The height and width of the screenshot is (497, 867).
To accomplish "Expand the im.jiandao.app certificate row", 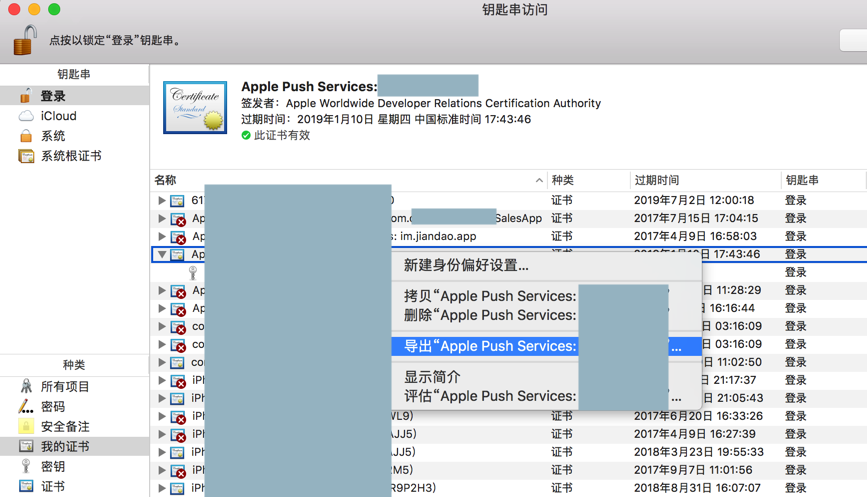I will click(x=161, y=236).
